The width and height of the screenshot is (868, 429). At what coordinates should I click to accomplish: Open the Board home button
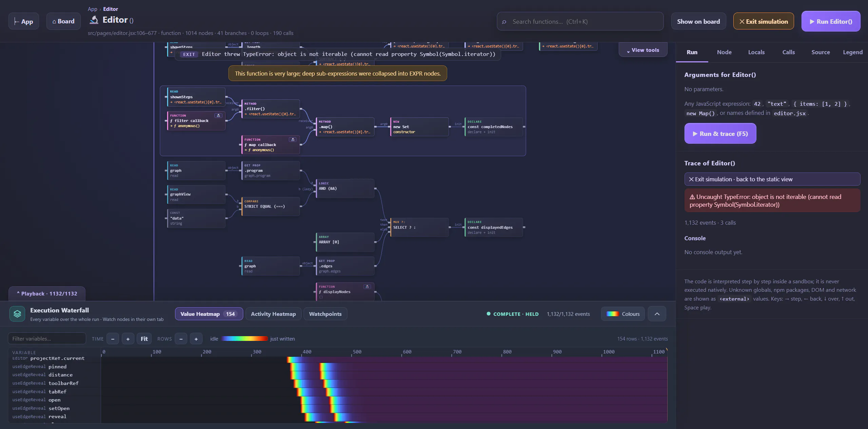pos(63,21)
